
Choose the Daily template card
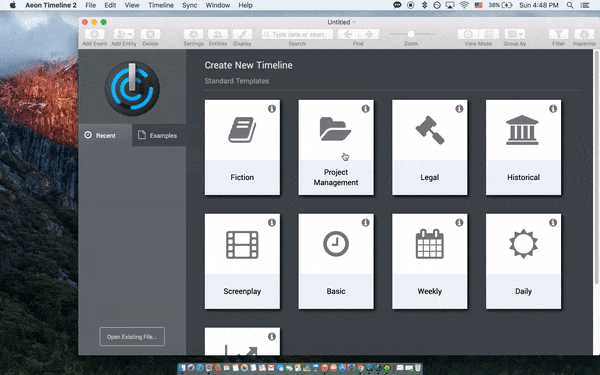pyautogui.click(x=523, y=261)
